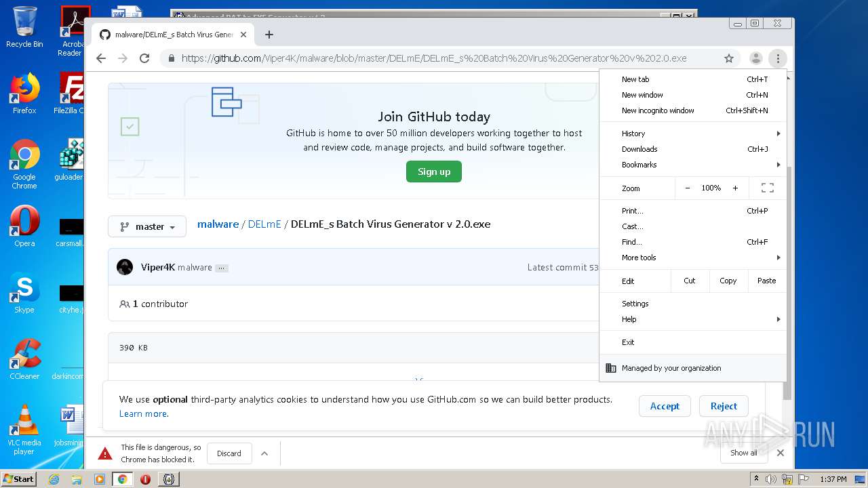Focus the address bar URL
Screen dimensions: 868x488
pos(434,58)
